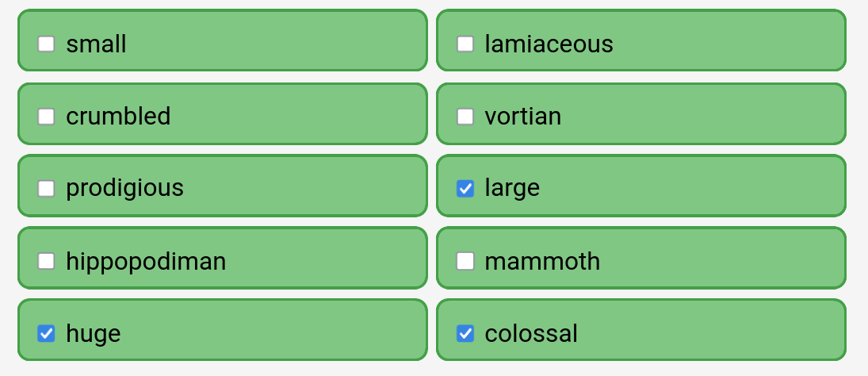Click the huge text label
The height and width of the screenshot is (376, 868).
93,334
